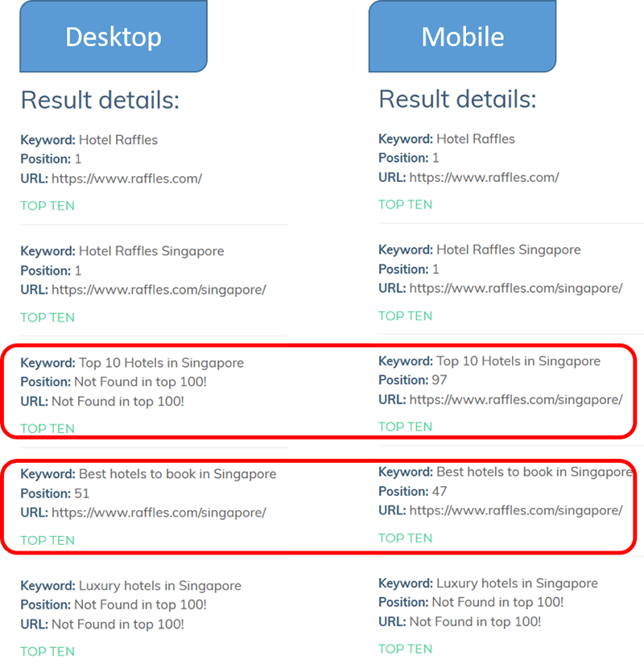Switch to the Mobile tab
Image resolution: width=644 pixels, height=668 pixels.
coord(463,36)
